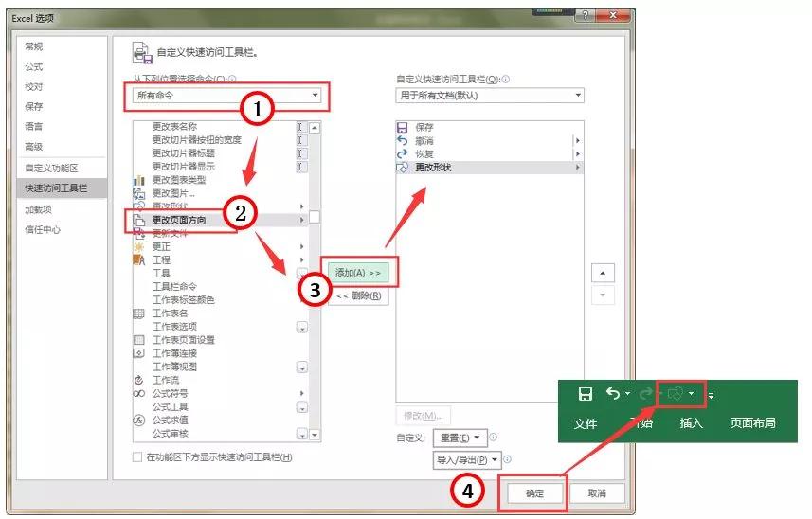Click the 工程 project icon

click(x=138, y=260)
